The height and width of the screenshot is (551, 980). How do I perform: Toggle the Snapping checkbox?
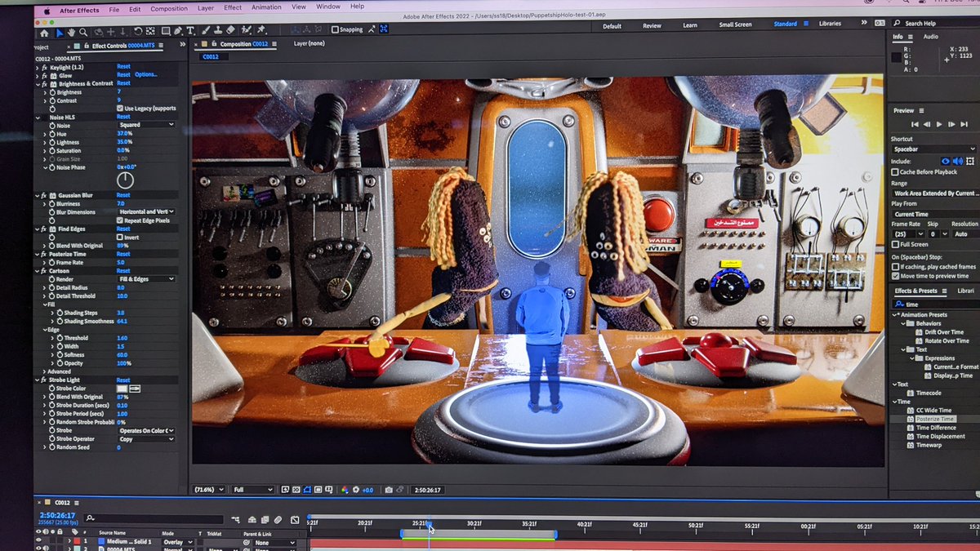(335, 29)
